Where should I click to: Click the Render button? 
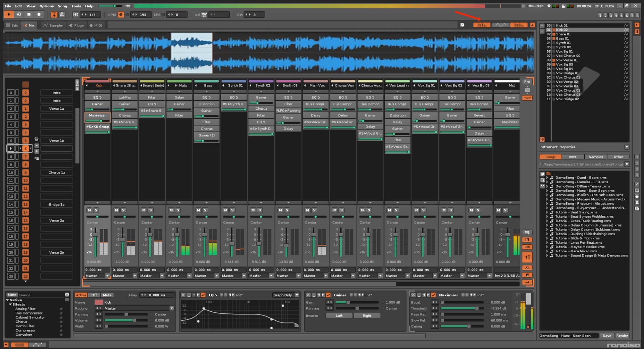tap(622, 336)
